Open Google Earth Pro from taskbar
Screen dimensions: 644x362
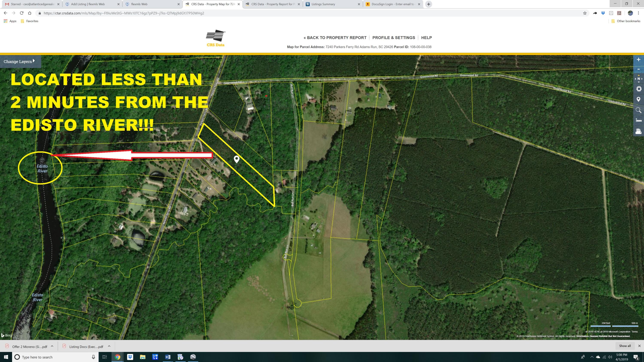pos(193,357)
